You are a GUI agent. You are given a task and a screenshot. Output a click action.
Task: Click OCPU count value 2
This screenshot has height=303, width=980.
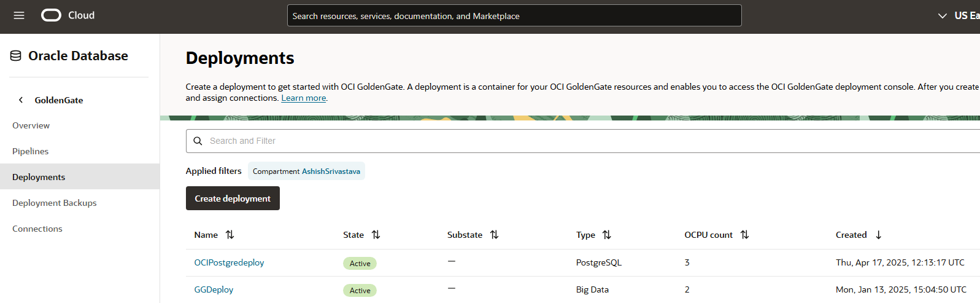coord(687,289)
